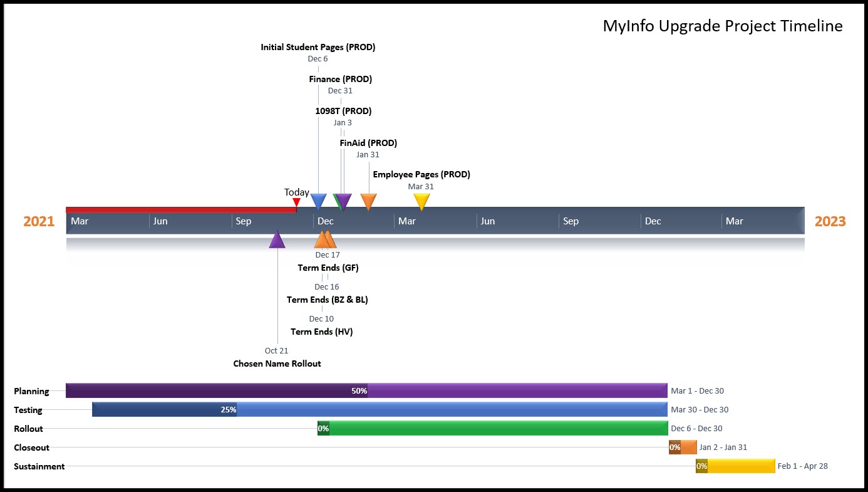Click the Feb 1 - Apr 28 date range
The image size is (868, 492).
tap(803, 466)
